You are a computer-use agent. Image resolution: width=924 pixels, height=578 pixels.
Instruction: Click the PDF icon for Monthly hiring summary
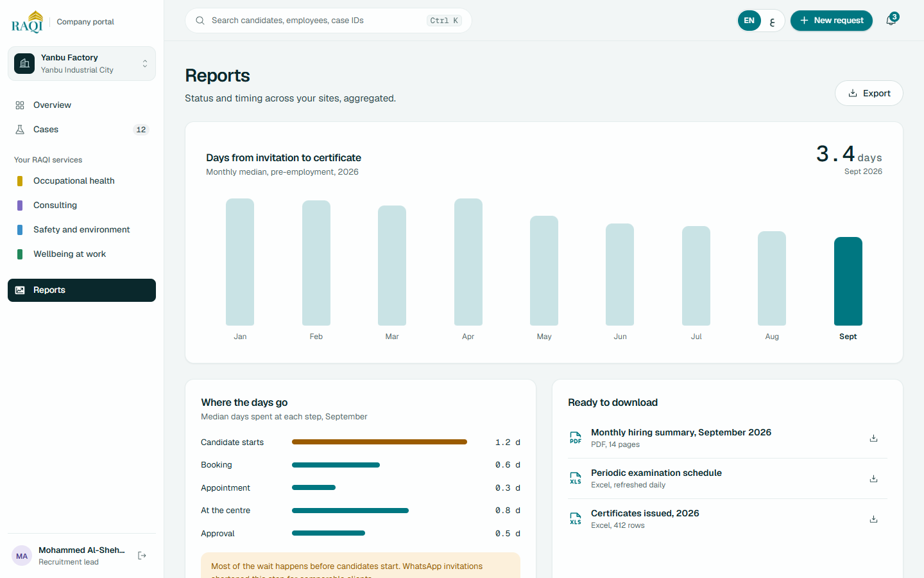pyautogui.click(x=576, y=438)
